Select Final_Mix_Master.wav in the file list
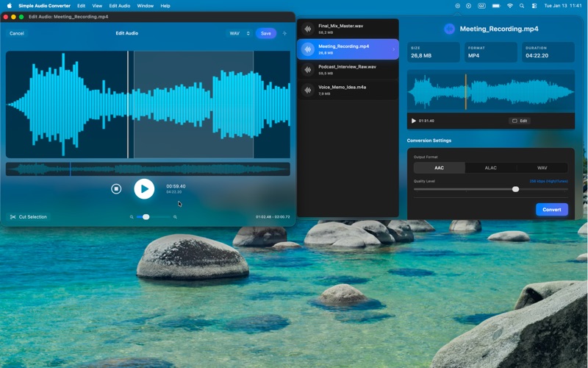This screenshot has width=588, height=368. coord(348,29)
